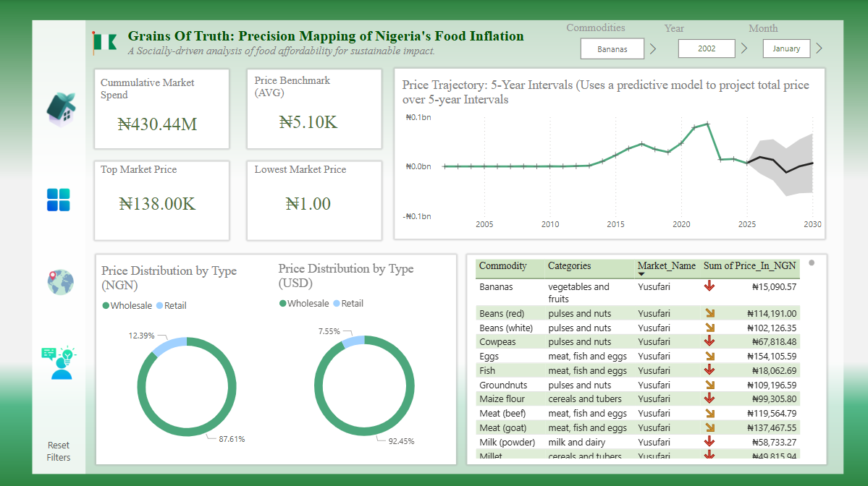Click the 7.55% label on USD donut

[329, 331]
